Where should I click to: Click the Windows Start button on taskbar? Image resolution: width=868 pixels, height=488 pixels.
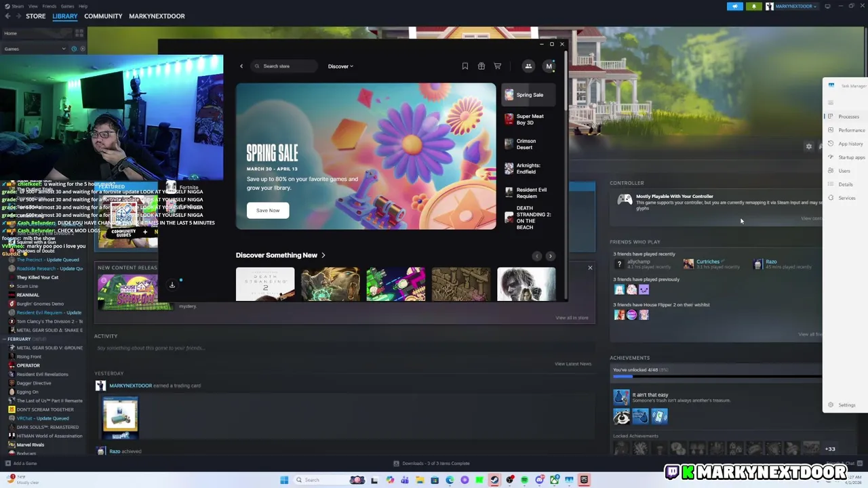click(x=284, y=481)
